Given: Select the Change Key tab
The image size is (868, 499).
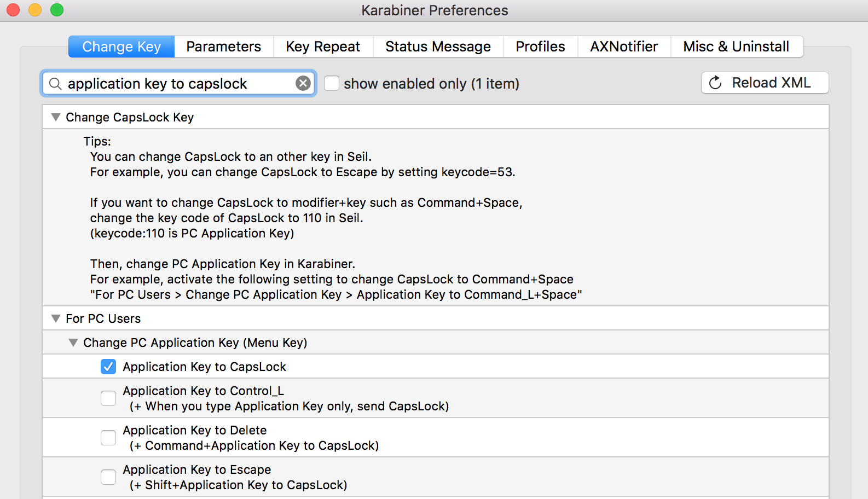Looking at the screenshot, I should pyautogui.click(x=121, y=47).
